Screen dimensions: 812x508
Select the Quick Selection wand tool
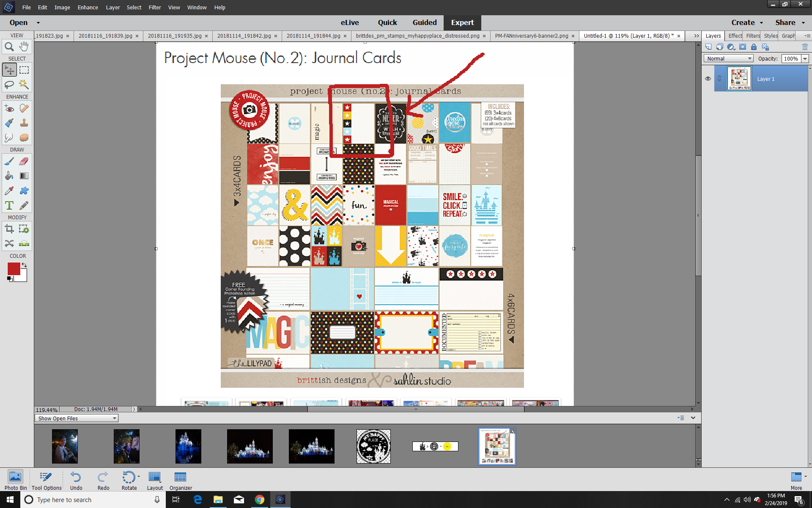click(24, 85)
